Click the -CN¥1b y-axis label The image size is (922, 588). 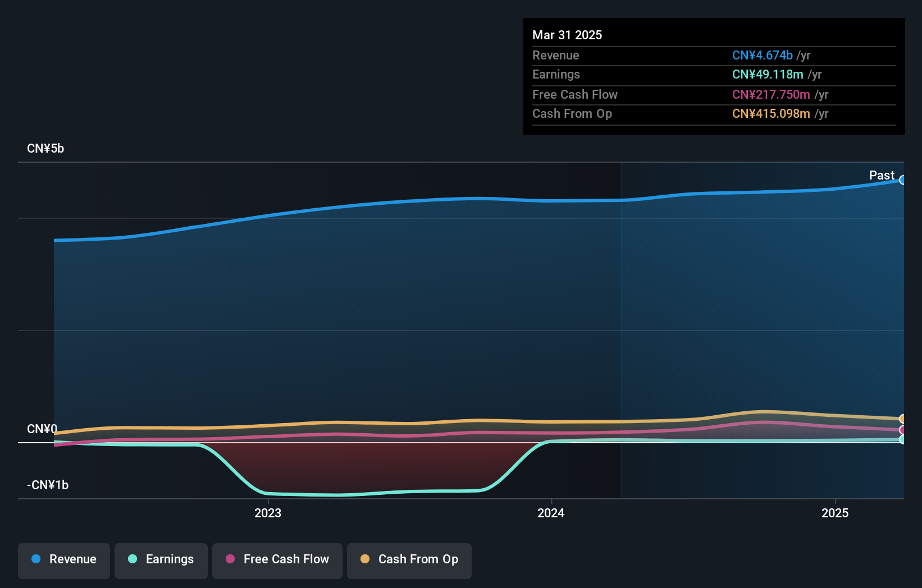pos(48,485)
